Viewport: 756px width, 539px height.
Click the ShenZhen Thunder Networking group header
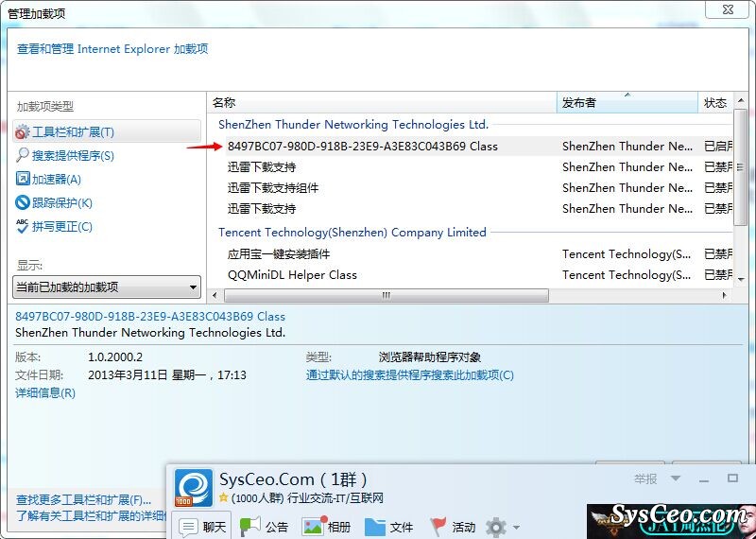click(x=353, y=125)
